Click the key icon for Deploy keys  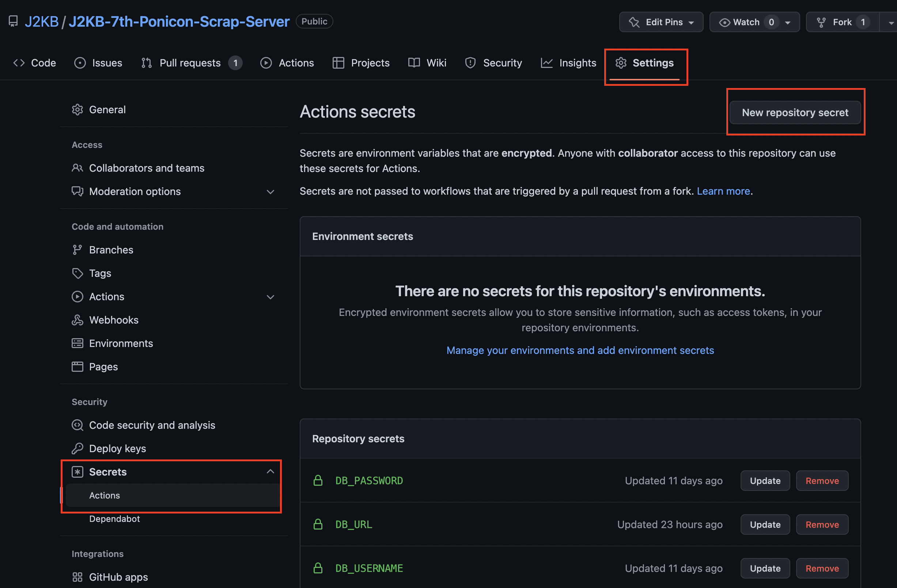tap(77, 448)
